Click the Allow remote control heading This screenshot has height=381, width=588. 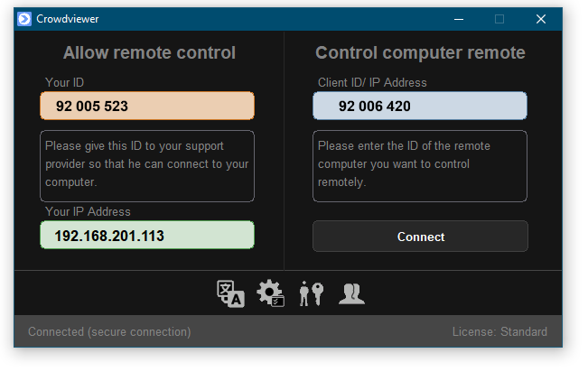(149, 52)
